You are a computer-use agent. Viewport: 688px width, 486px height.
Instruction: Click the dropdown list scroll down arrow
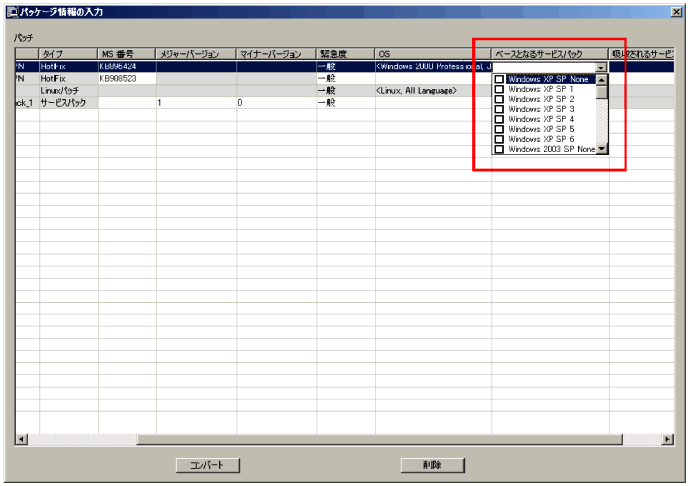602,149
